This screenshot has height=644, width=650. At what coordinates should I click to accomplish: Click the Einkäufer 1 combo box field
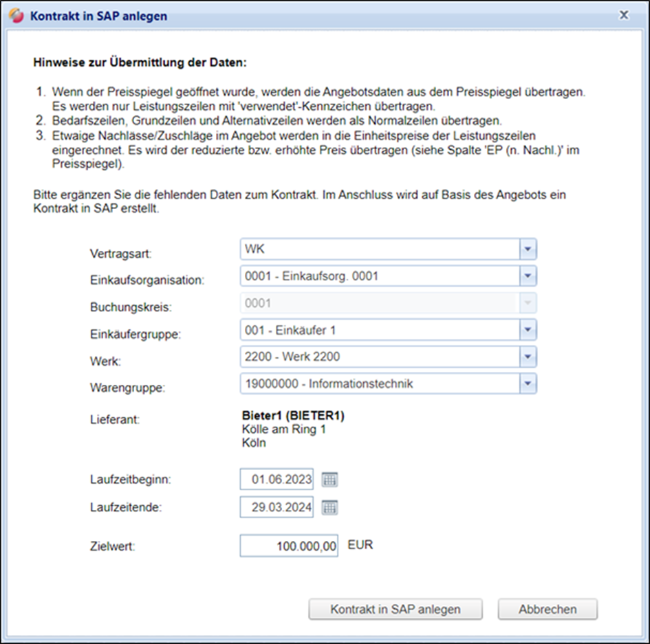378,331
